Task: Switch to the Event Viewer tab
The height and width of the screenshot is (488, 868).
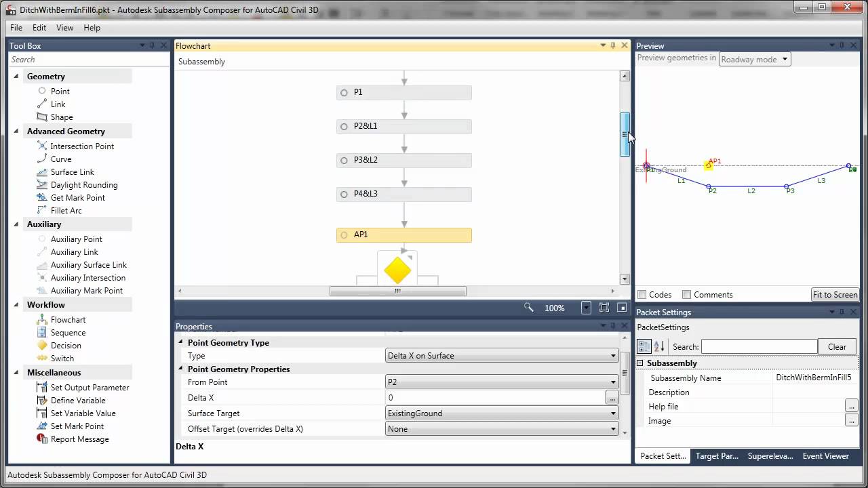Action: 826,456
